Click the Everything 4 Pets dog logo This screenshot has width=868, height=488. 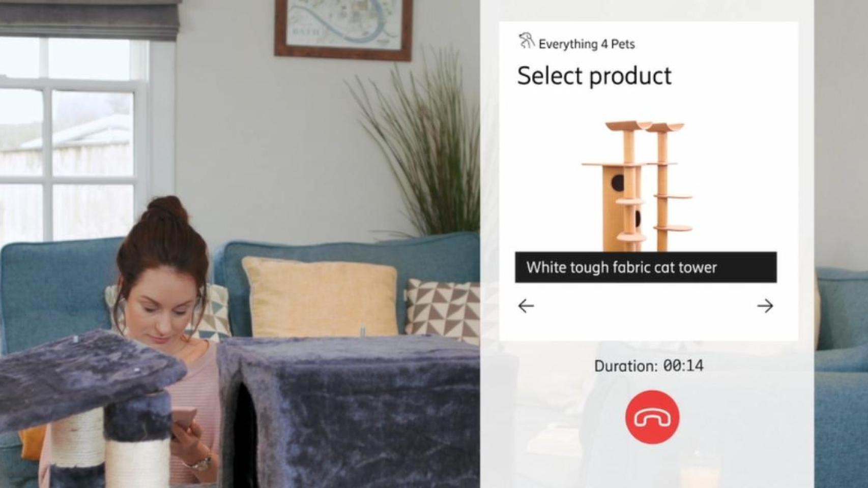(x=527, y=41)
